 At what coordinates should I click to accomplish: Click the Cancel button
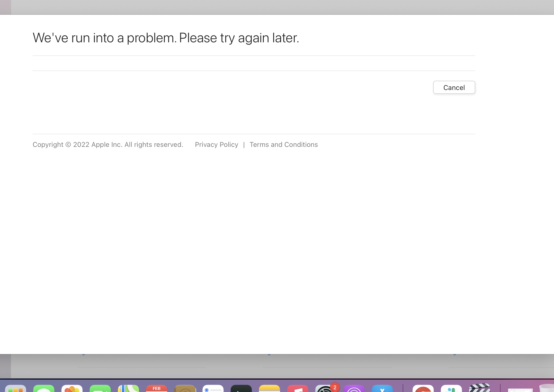tap(454, 88)
